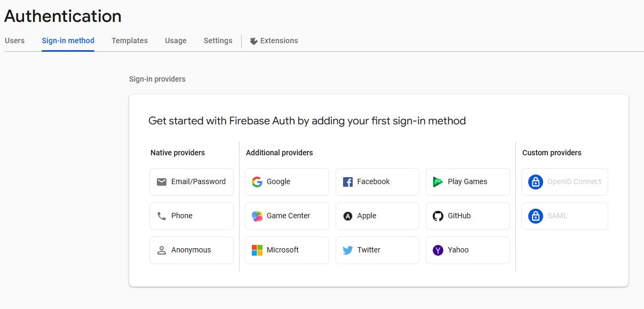Open the Extensions tab
The image size is (644, 309).
[x=274, y=41]
